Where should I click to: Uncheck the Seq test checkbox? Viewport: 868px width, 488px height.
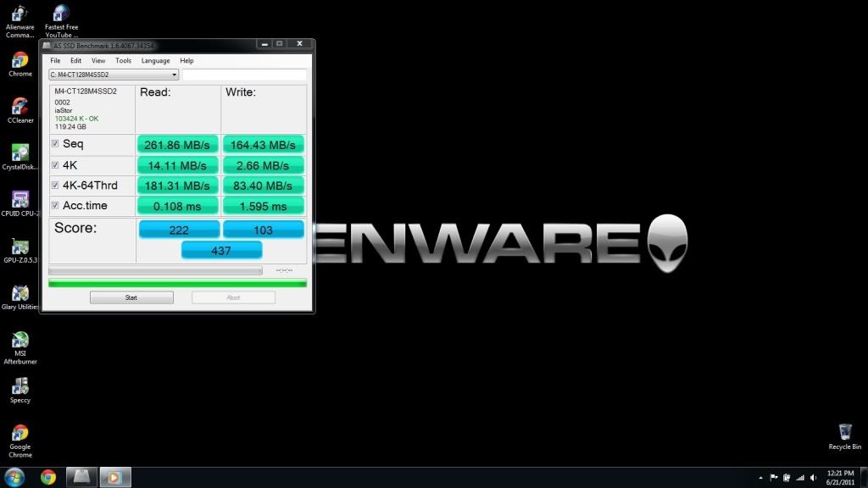(55, 143)
